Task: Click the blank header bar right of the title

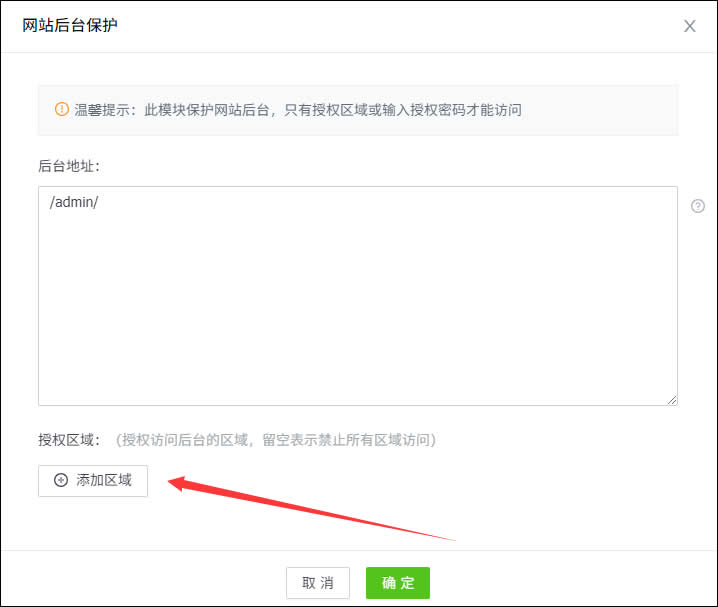Action: point(400,26)
